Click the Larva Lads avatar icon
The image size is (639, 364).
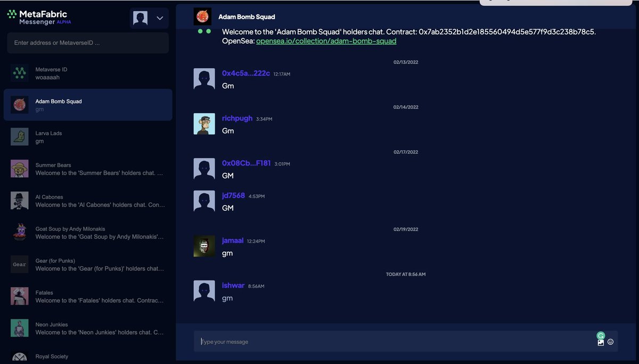click(x=20, y=137)
